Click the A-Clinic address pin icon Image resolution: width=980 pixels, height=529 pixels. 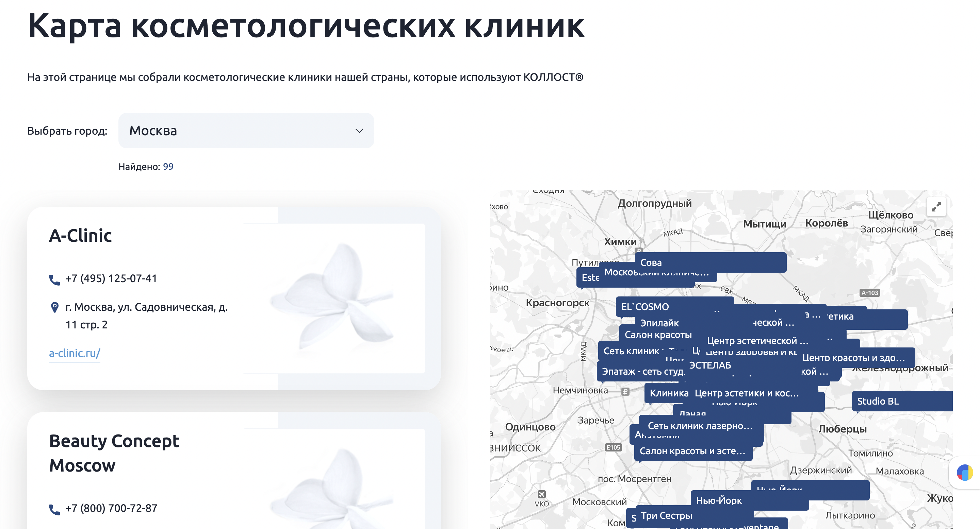54,307
